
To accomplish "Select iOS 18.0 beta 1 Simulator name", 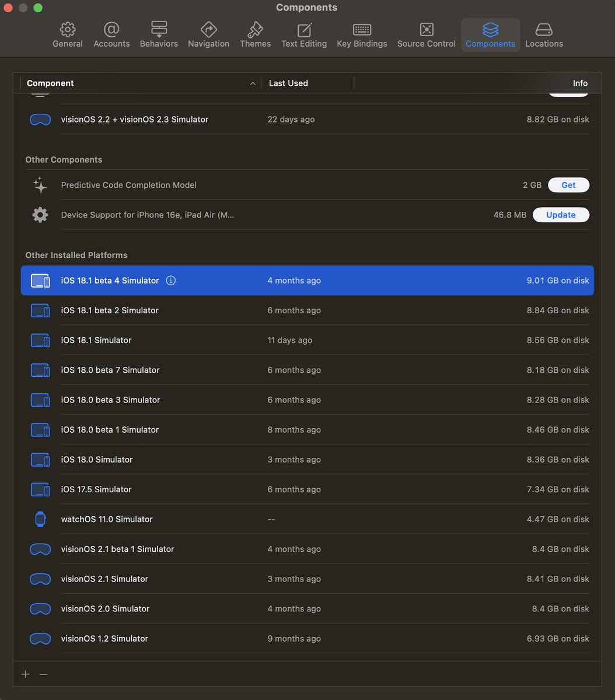I will (110, 430).
